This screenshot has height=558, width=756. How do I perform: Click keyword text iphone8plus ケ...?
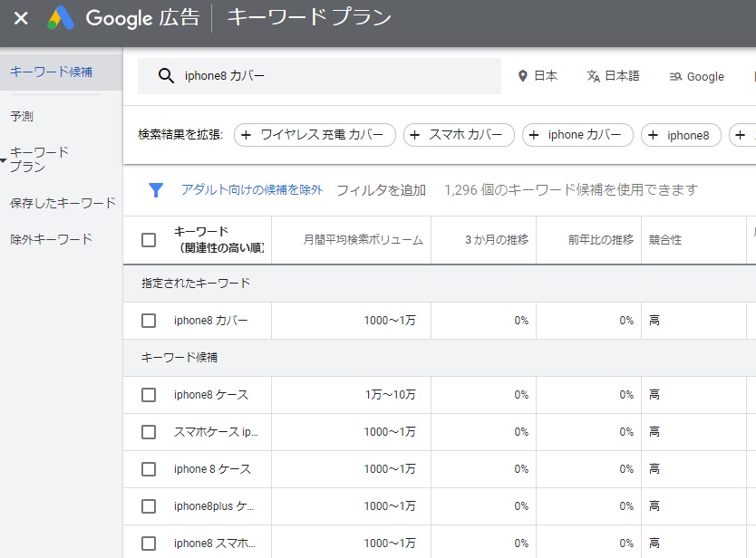coord(214,506)
